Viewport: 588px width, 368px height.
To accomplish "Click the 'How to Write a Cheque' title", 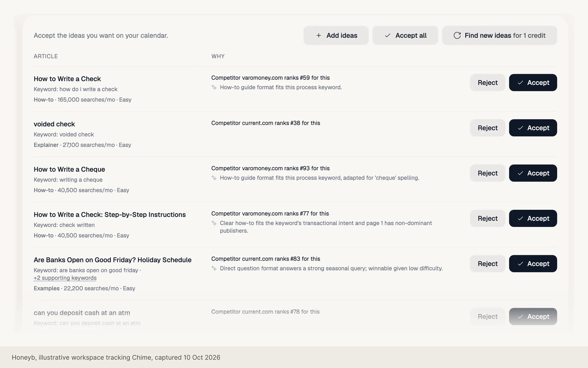I will click(69, 169).
